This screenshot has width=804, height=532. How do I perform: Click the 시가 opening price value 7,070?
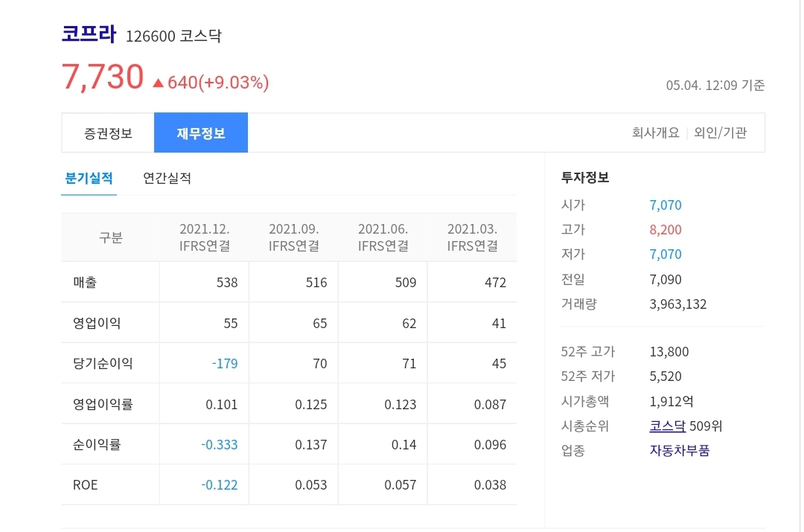[x=669, y=205]
